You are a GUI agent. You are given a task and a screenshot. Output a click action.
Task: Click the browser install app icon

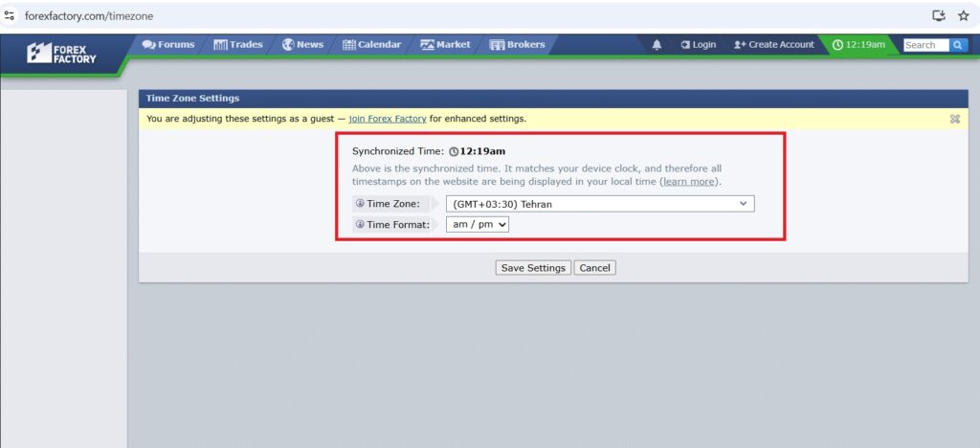(x=938, y=15)
